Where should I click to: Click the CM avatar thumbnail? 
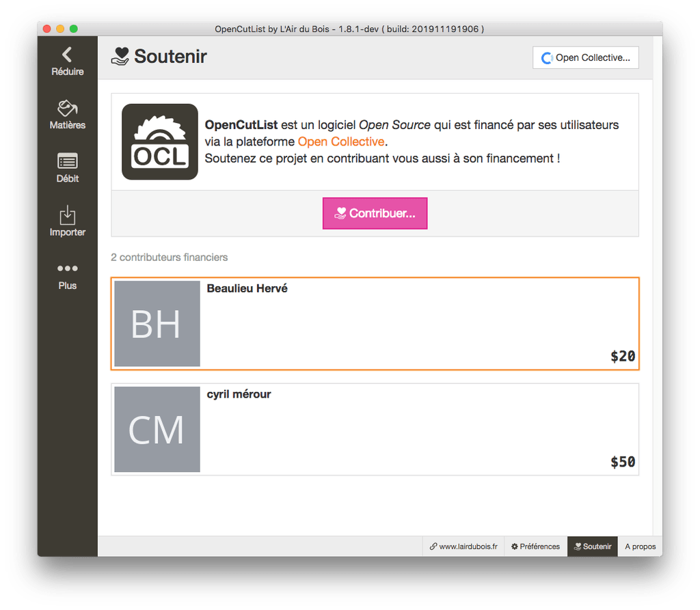tap(157, 429)
